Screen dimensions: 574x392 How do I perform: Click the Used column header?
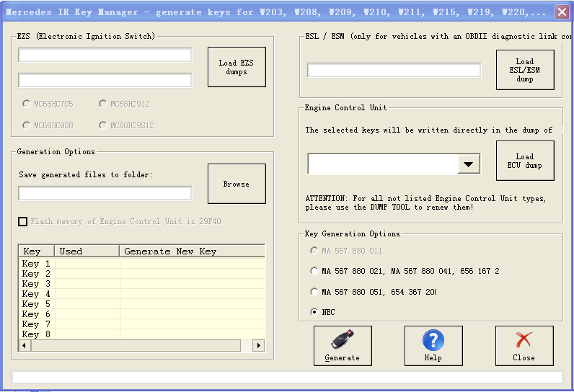coord(87,251)
